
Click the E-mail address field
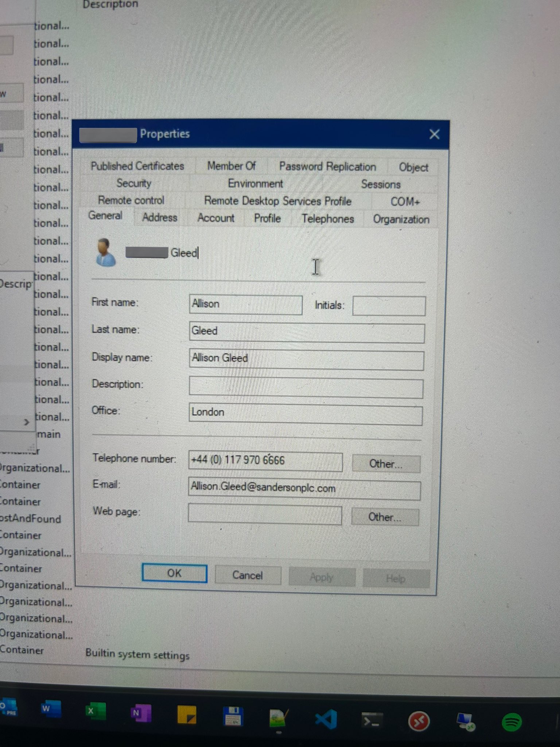304,489
